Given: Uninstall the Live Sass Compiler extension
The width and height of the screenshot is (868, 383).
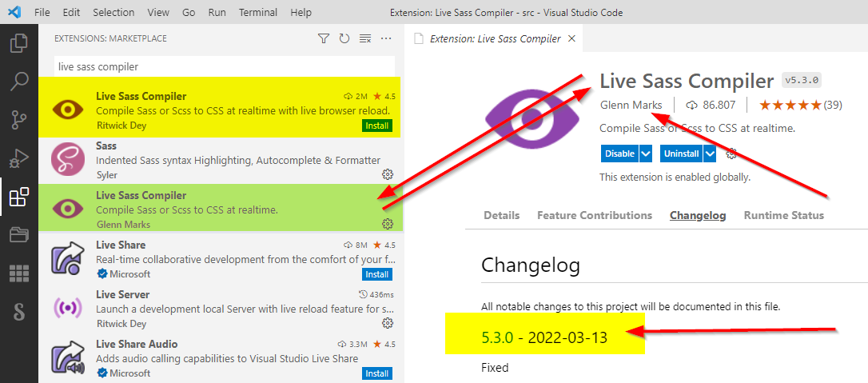Looking at the screenshot, I should click(x=682, y=154).
